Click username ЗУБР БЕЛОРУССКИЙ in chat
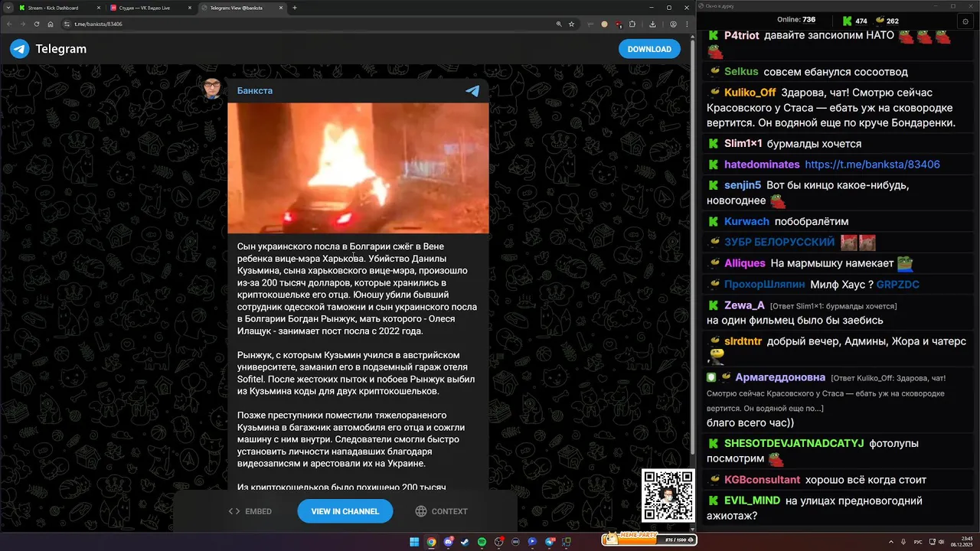This screenshot has width=980, height=551. 779,242
